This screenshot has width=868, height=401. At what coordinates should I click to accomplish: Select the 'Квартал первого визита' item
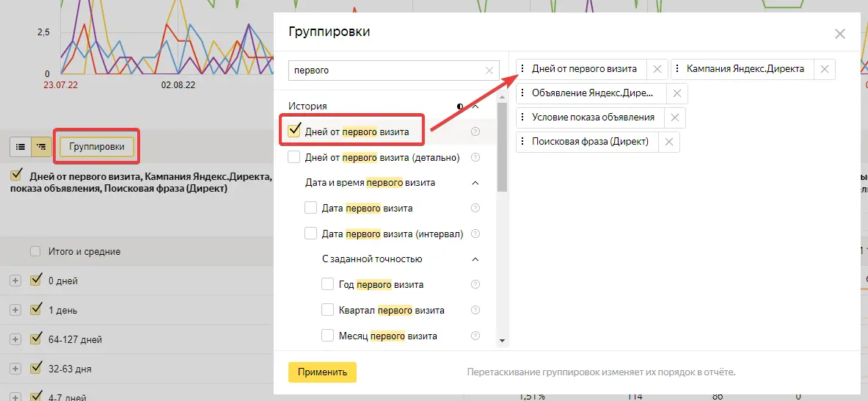tap(328, 310)
